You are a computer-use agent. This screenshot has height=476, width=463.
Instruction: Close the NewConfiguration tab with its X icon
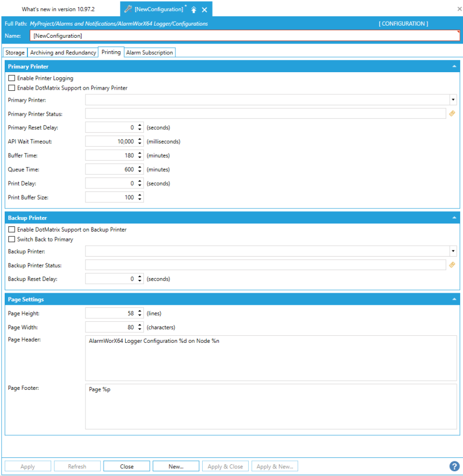pos(204,10)
